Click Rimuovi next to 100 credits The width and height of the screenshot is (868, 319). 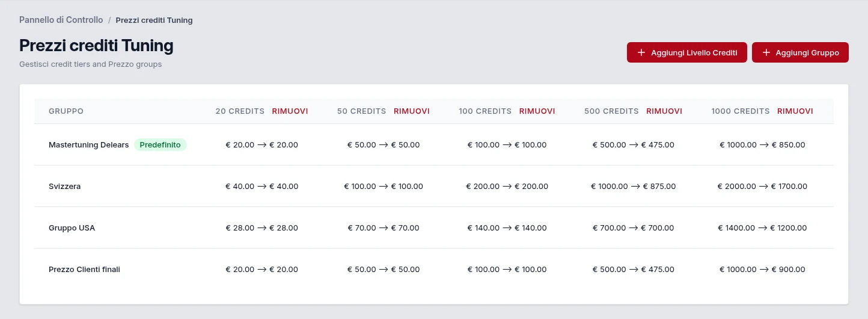pyautogui.click(x=537, y=111)
